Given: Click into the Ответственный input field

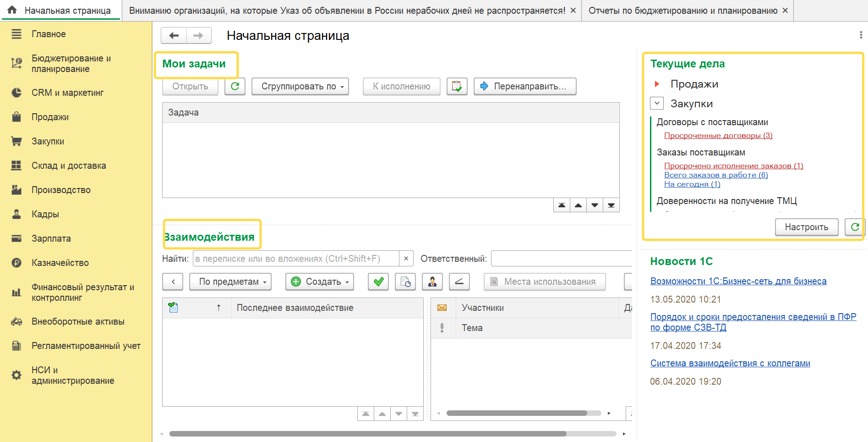Looking at the screenshot, I should (x=562, y=259).
